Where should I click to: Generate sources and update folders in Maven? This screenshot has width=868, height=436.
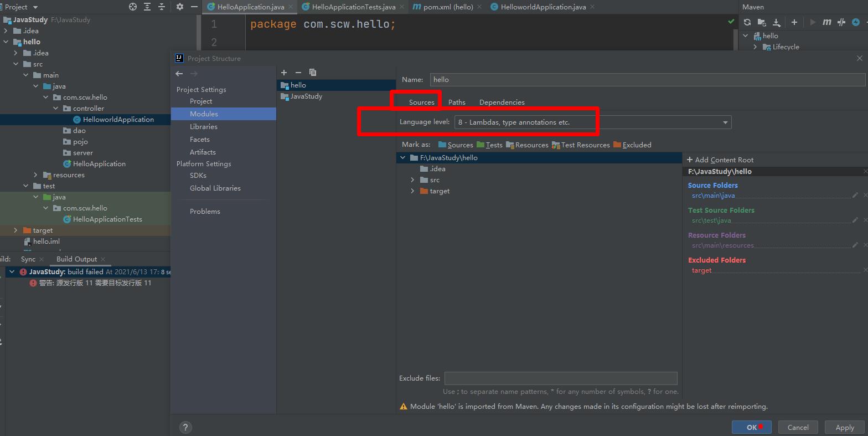click(762, 22)
